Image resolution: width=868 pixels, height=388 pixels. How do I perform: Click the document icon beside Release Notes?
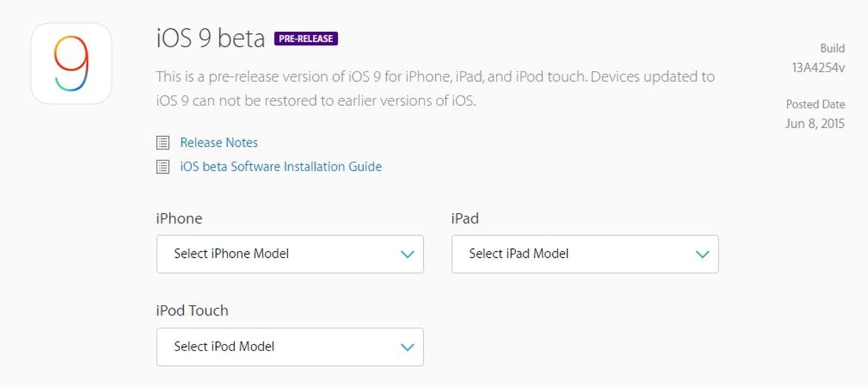tap(162, 143)
